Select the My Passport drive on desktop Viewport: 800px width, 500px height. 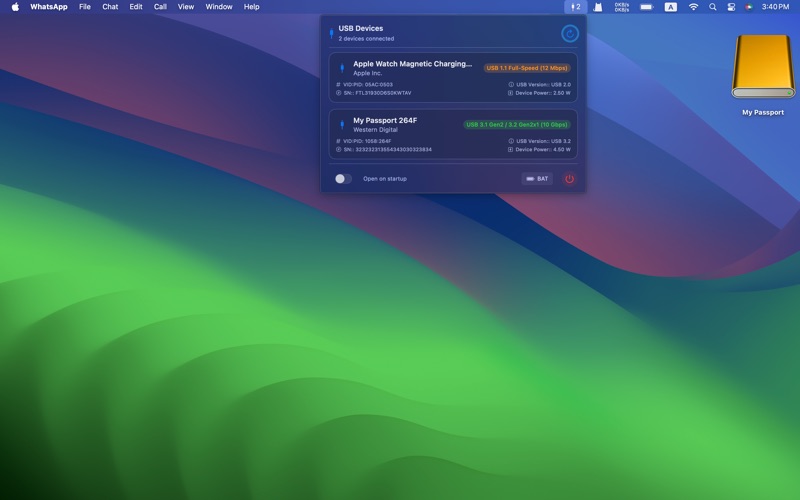[x=763, y=75]
